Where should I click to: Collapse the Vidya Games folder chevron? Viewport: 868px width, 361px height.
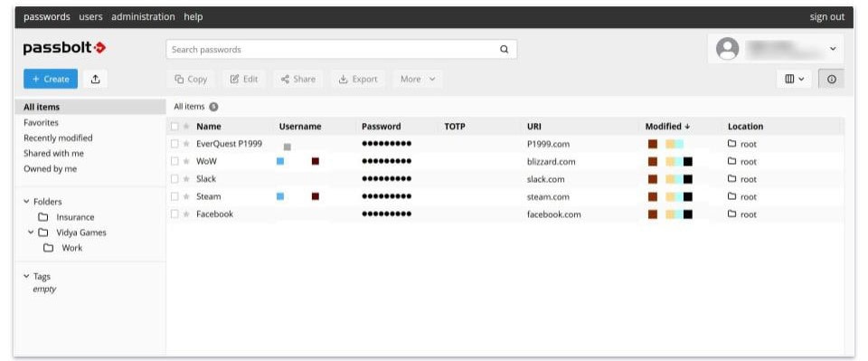(31, 233)
